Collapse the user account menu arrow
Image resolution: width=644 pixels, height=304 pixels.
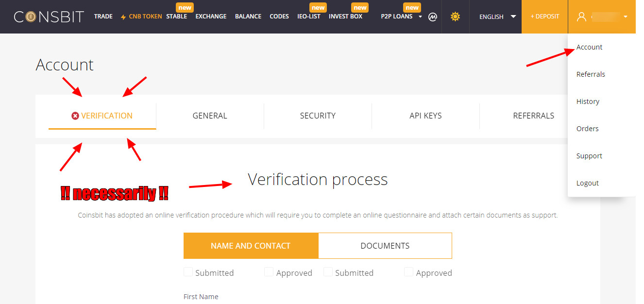[x=626, y=17]
